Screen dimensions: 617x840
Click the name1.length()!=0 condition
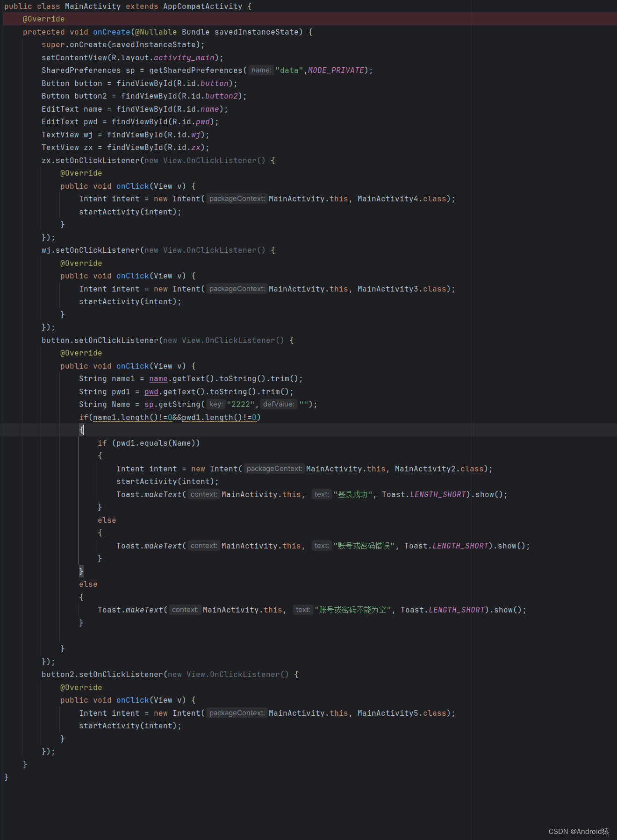[132, 418]
